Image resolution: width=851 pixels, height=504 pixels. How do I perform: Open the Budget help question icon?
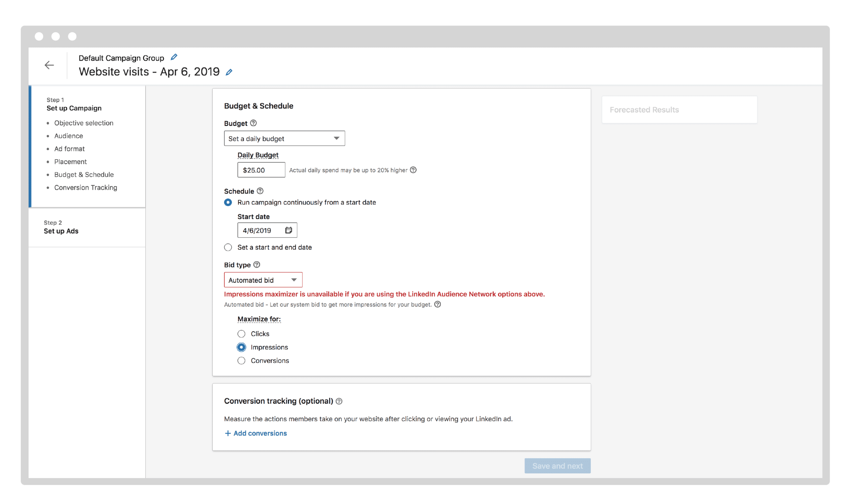[253, 123]
